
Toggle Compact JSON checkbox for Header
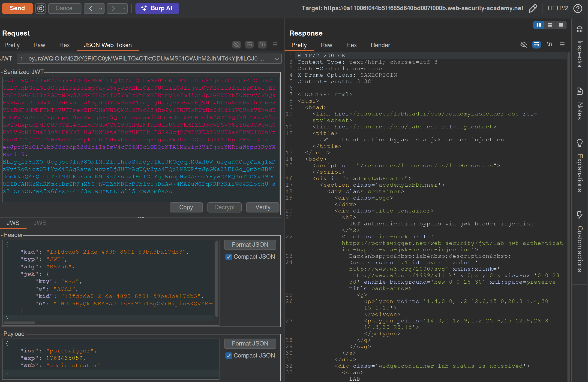229,257
